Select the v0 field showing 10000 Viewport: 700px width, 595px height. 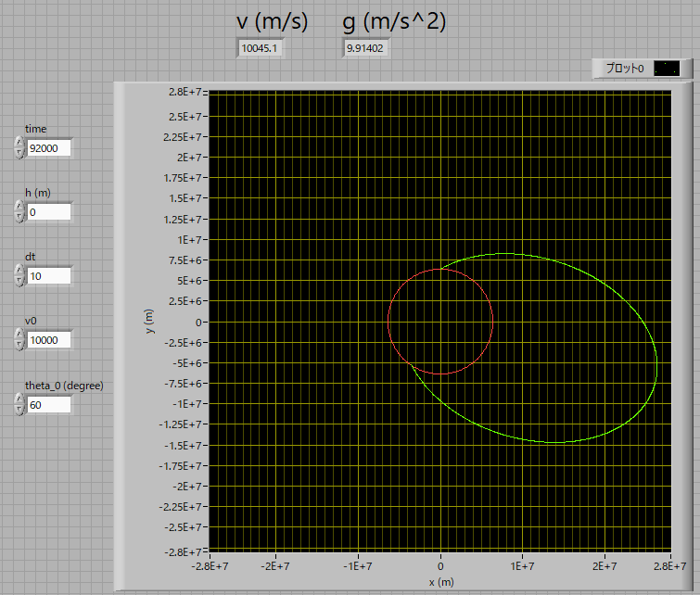click(48, 340)
